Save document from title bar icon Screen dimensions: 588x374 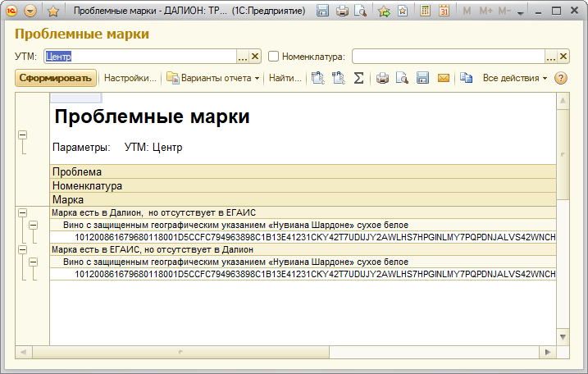(322, 11)
